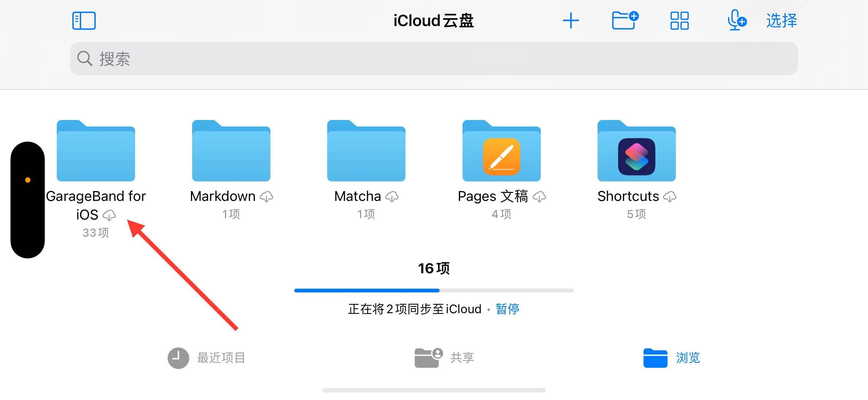Open the Matcha folder
The width and height of the screenshot is (868, 400).
click(x=366, y=151)
